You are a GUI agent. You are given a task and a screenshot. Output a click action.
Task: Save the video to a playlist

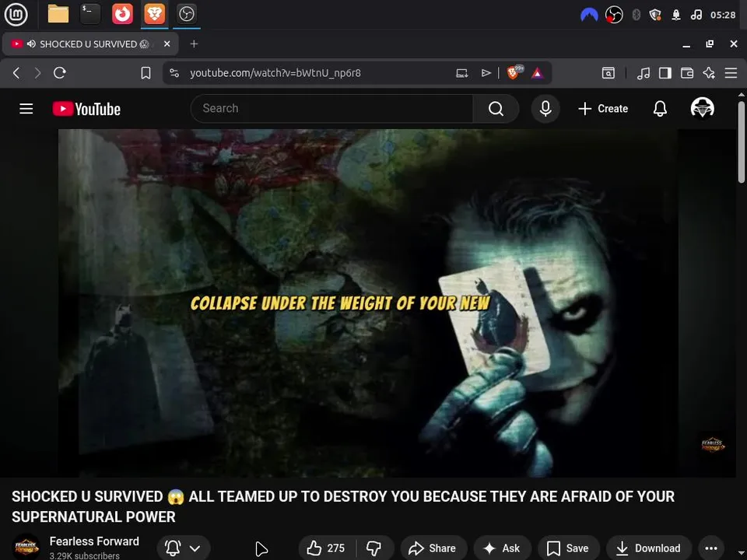pyautogui.click(x=568, y=548)
